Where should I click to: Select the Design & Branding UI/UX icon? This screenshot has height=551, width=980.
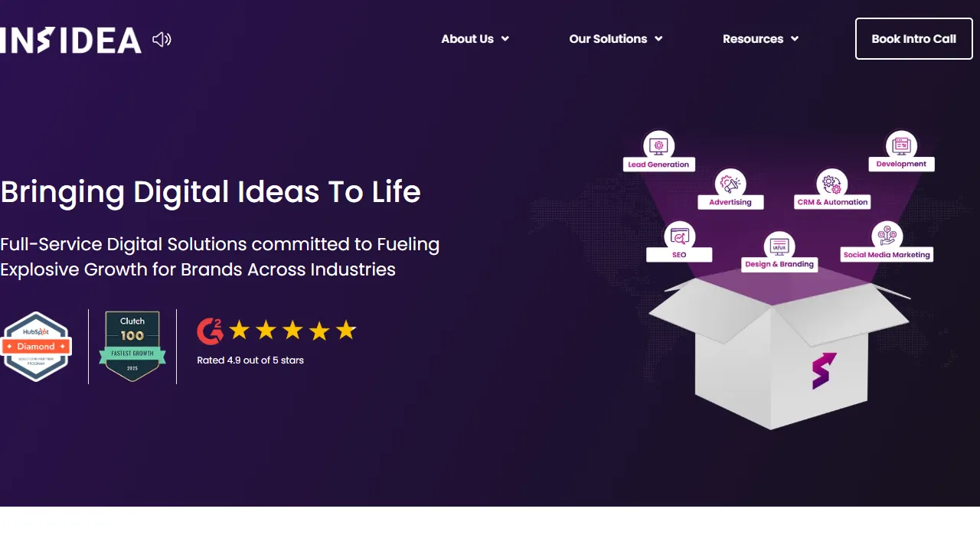779,246
